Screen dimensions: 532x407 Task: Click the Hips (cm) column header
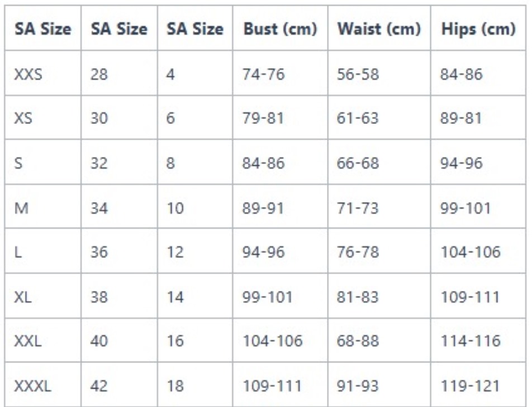click(x=478, y=29)
